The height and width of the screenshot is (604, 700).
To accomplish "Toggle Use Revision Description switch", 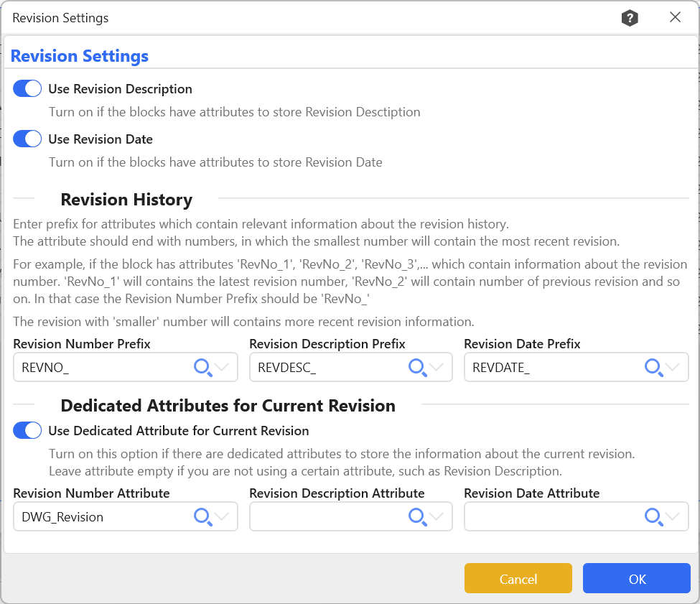I will [27, 89].
